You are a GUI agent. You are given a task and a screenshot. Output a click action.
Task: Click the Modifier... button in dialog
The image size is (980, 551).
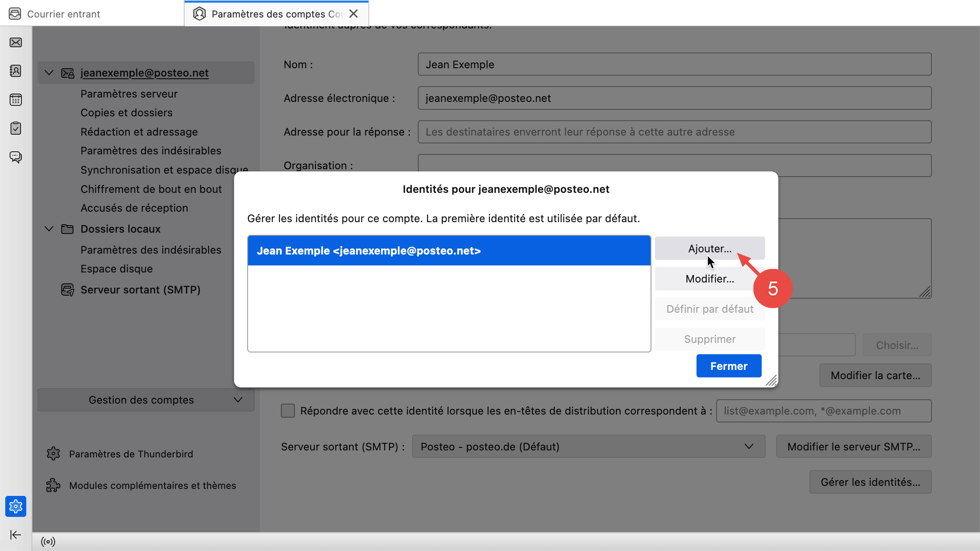click(x=710, y=279)
